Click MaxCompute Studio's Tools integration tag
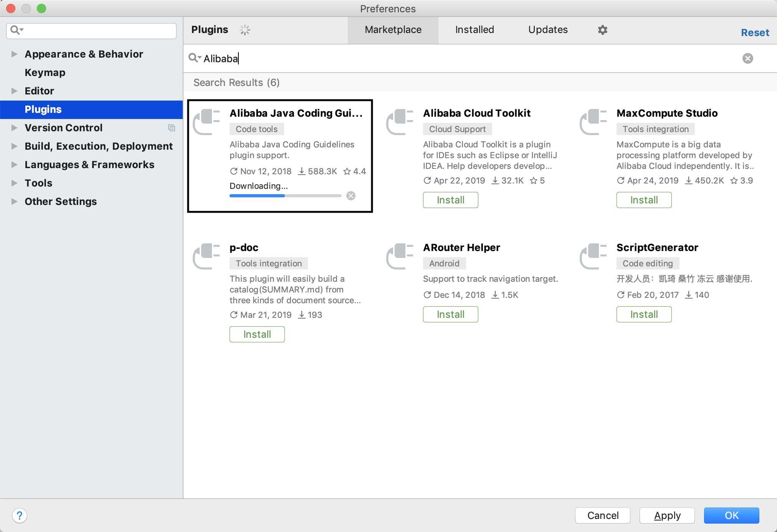777x532 pixels. (655, 129)
